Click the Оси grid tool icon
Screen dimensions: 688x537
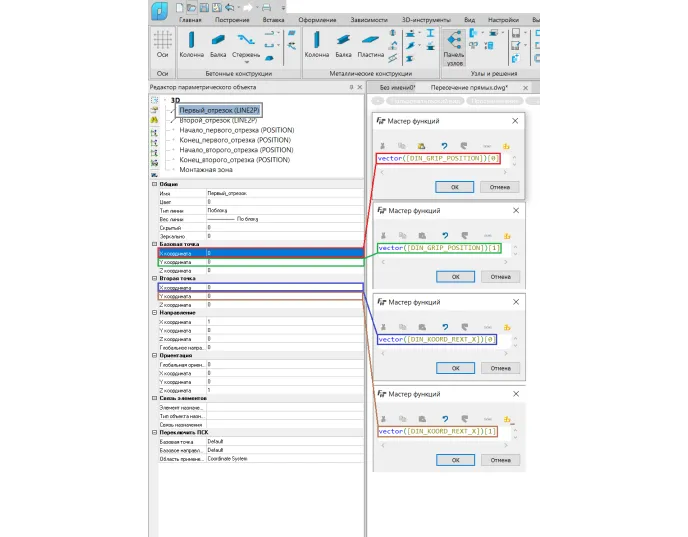tap(162, 40)
